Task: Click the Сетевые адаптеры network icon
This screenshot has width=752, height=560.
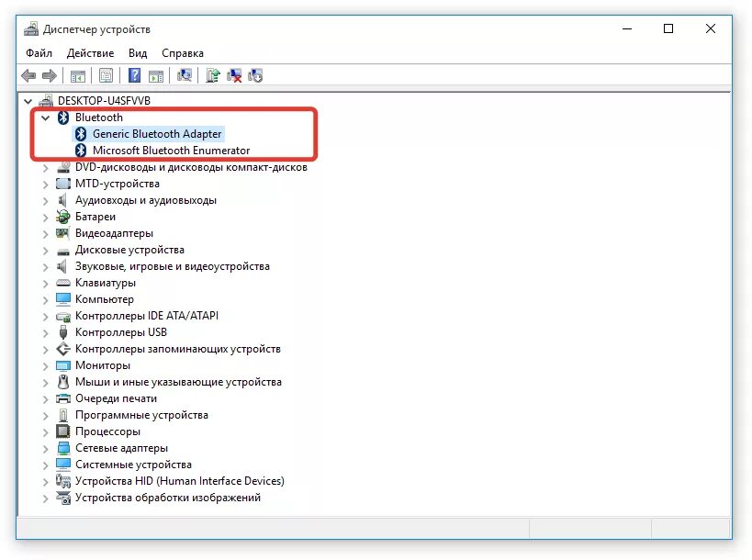Action: click(x=63, y=448)
